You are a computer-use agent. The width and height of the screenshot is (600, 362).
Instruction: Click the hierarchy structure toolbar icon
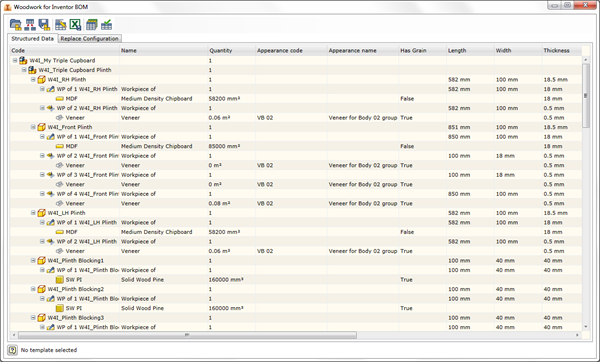(x=30, y=25)
